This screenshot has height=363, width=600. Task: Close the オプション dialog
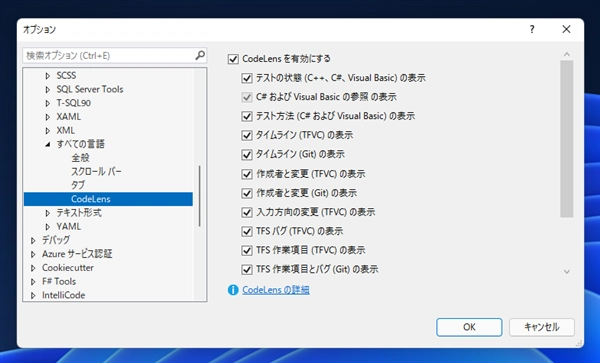(x=566, y=29)
